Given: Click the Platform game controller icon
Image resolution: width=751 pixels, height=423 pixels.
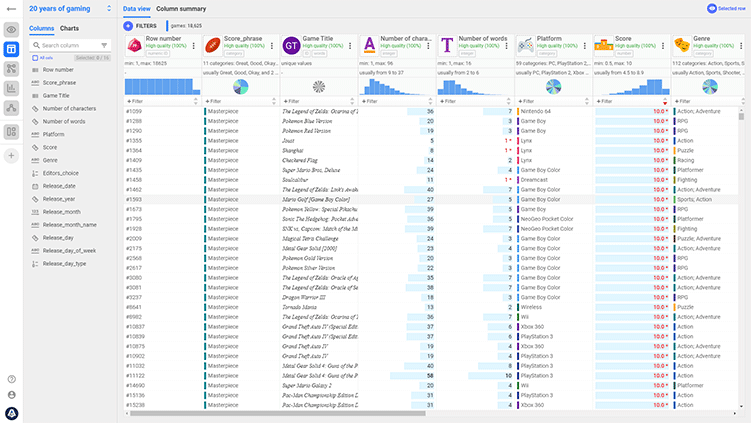Looking at the screenshot, I should click(525, 46).
